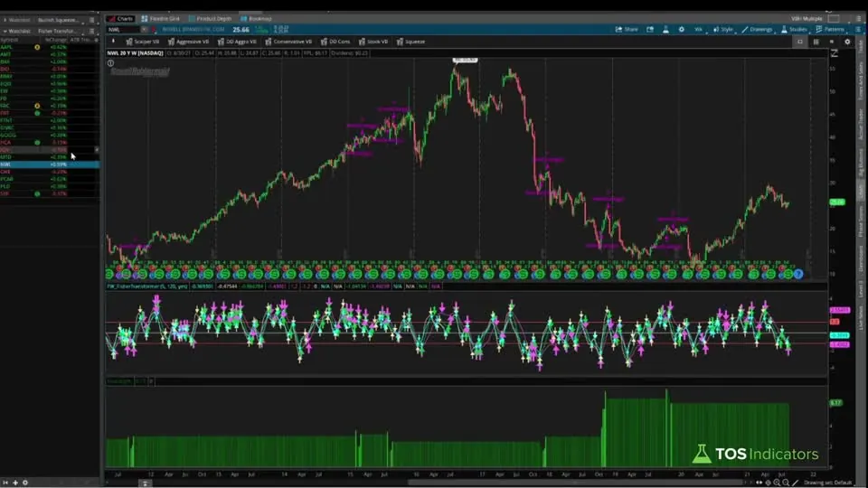Click the zoom-out magnifier at bottom right
Screen dimensions: 868x488
[786, 483]
